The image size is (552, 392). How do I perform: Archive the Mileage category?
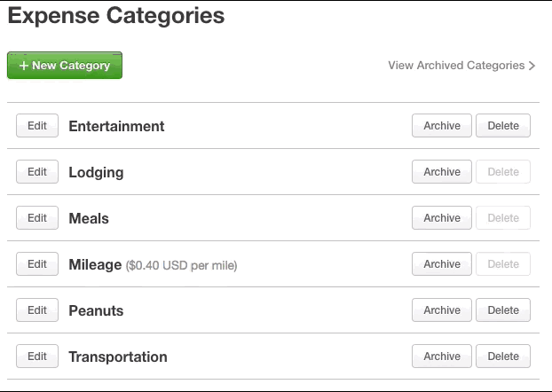[x=442, y=264]
